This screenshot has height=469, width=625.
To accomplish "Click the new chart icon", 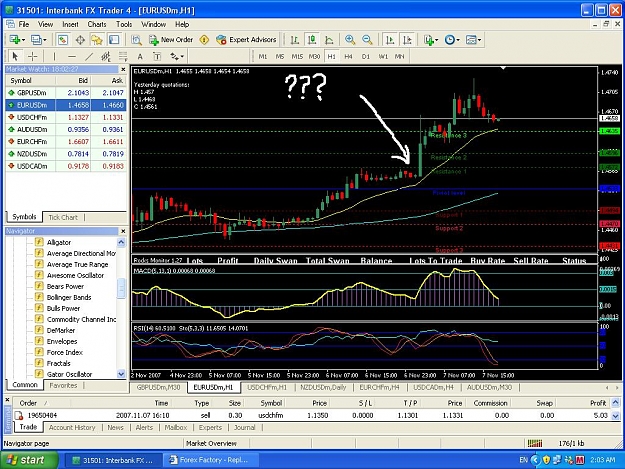I will (17, 40).
